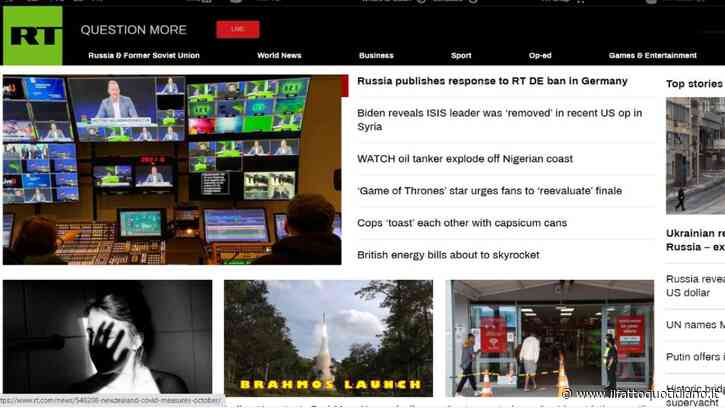Open the store entrance photo story
This screenshot has width=725, height=408.
click(x=550, y=338)
